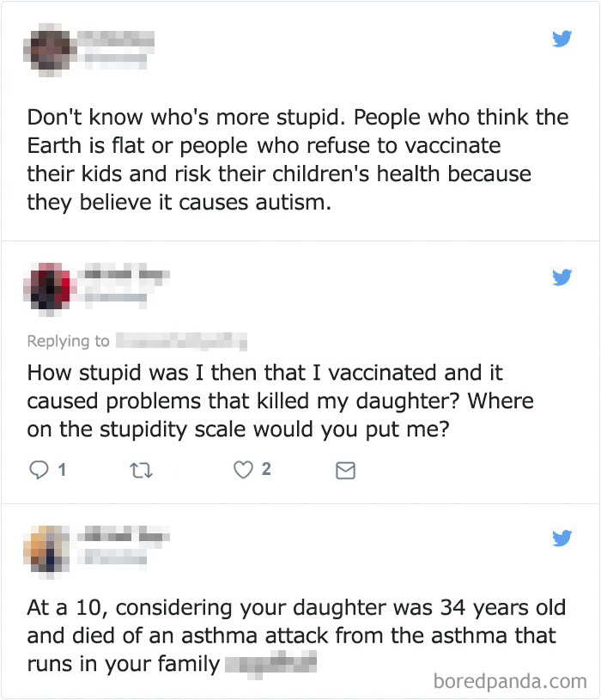Click the Twitter bird icon on the third tweet
Viewport: 601px width, 700px height.
[562, 538]
